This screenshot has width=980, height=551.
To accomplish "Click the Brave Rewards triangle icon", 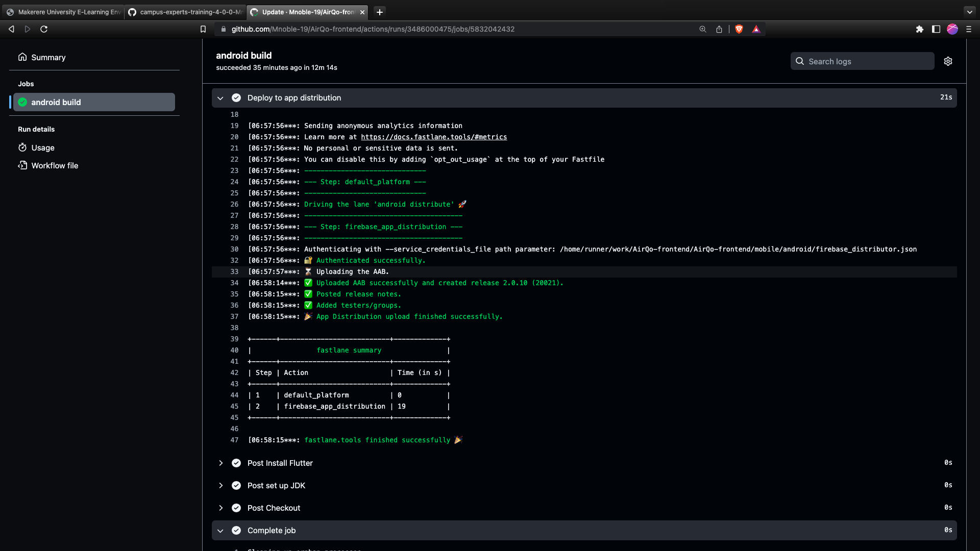I will 756,29.
